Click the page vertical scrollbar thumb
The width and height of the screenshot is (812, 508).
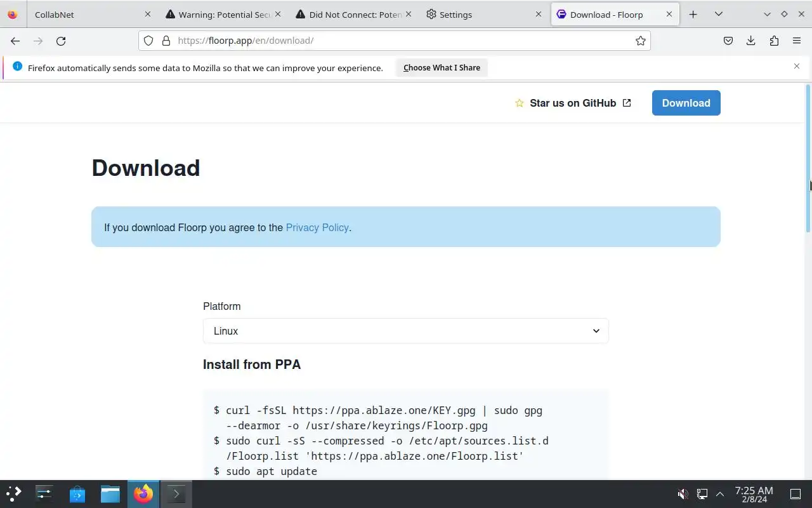point(808,159)
